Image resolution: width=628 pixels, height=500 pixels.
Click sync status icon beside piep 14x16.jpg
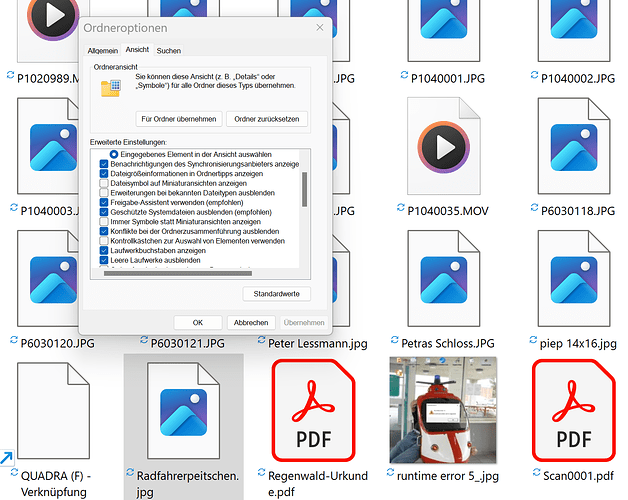533,340
